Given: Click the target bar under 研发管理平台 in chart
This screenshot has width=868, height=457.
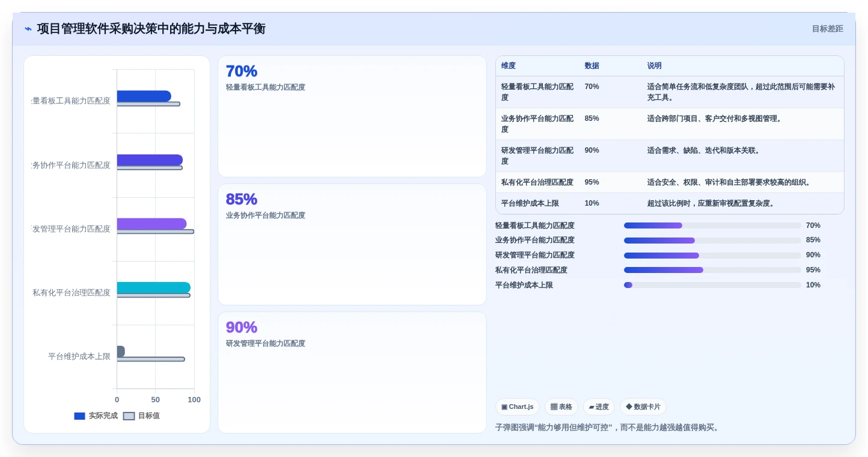Looking at the screenshot, I should [x=155, y=232].
